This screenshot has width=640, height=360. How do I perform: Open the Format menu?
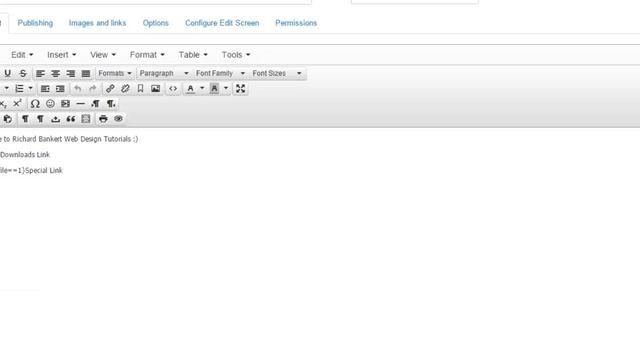pos(147,55)
